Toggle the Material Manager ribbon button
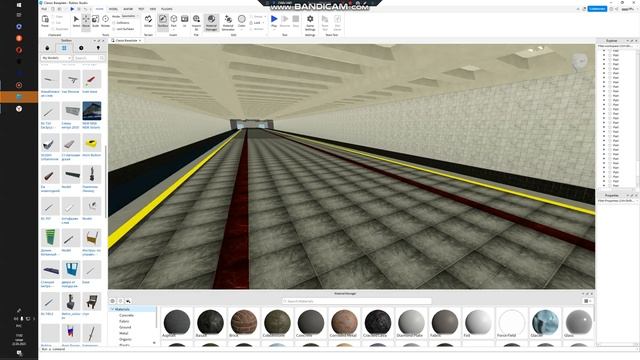The width and height of the screenshot is (640, 360). point(211,22)
